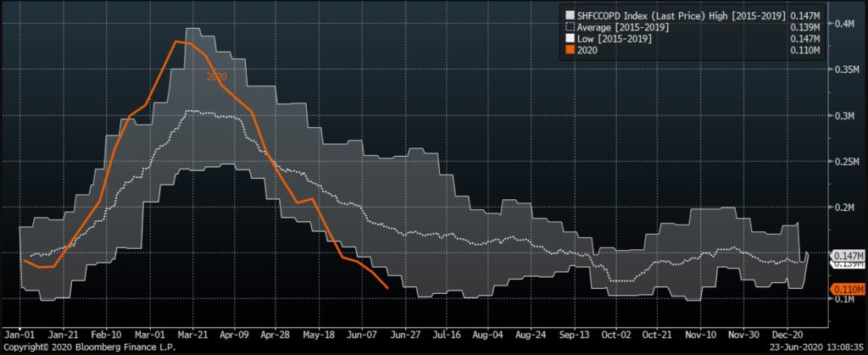Click the Apr-28 x-axis date label

click(276, 335)
